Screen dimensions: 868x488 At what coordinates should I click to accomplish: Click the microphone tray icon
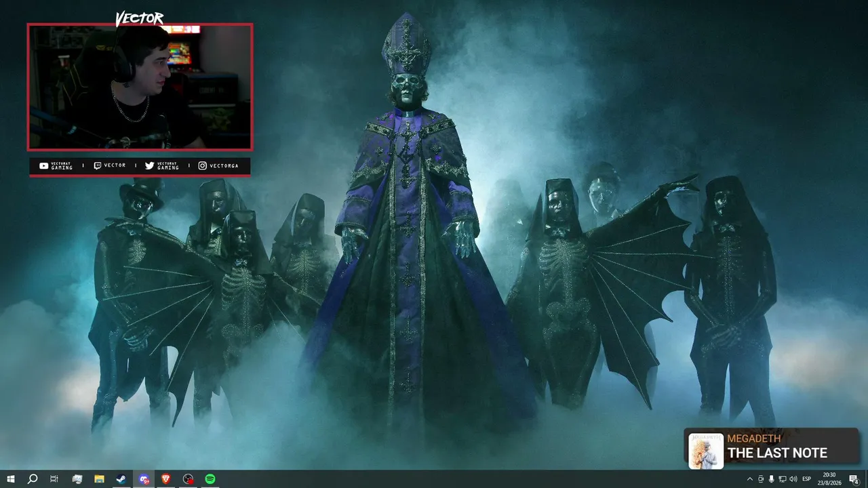coord(772,479)
